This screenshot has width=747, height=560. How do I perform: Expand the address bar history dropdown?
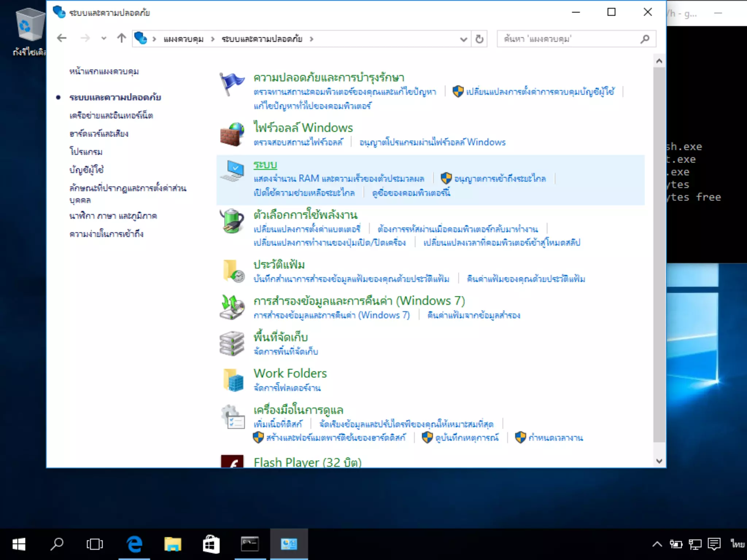click(x=463, y=39)
